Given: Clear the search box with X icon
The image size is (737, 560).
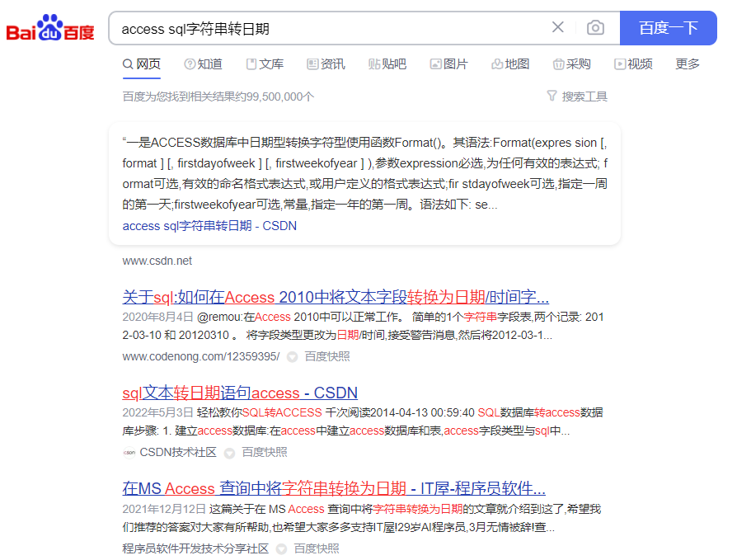Looking at the screenshot, I should pyautogui.click(x=558, y=27).
